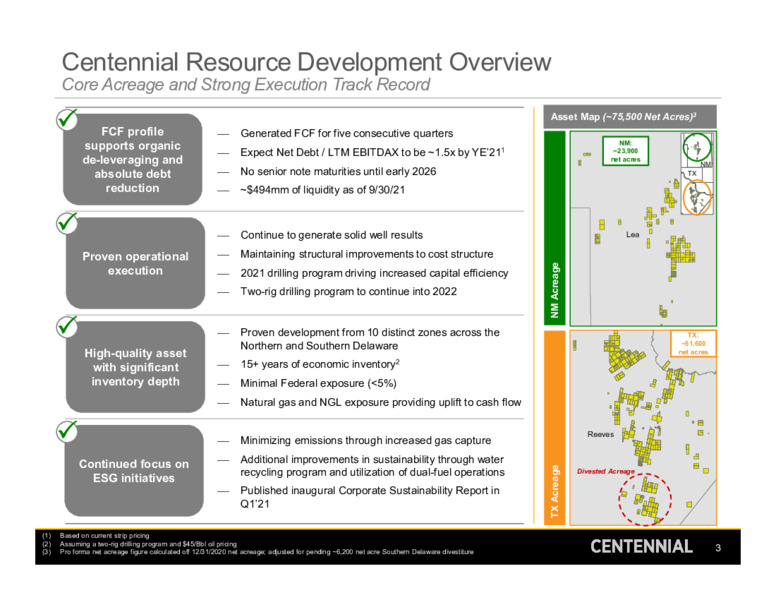Image resolution: width=776 pixels, height=600 pixels.
Task: Click subtitle 'Core Acreage and Strong Execution Track Record'
Action: pos(246,85)
